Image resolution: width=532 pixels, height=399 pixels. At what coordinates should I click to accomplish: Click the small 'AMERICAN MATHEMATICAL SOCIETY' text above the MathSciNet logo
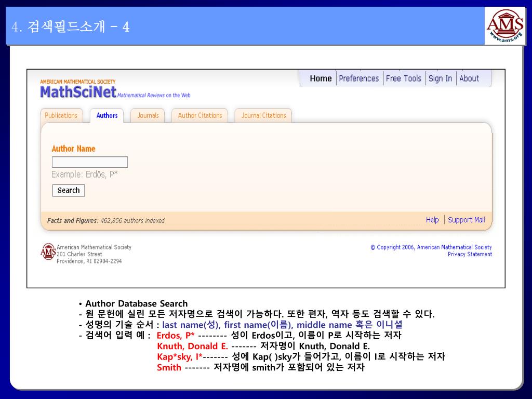pyautogui.click(x=78, y=82)
